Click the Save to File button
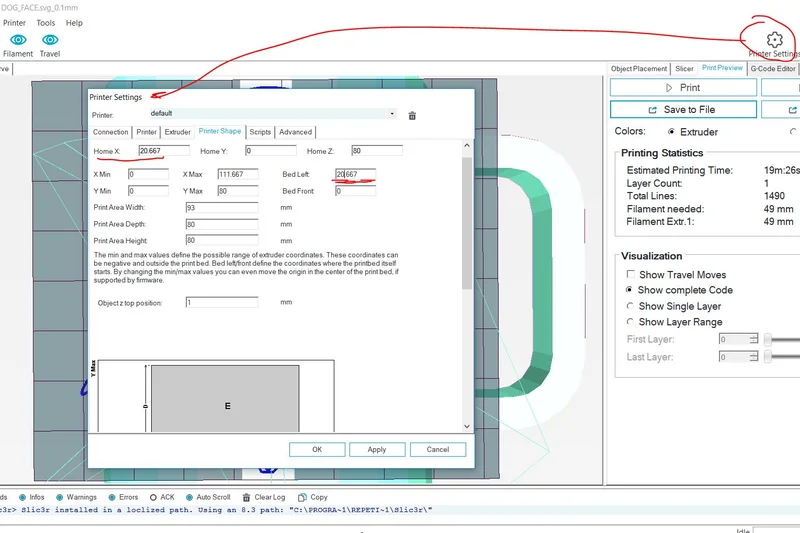Image resolution: width=800 pixels, height=533 pixels. coord(683,110)
